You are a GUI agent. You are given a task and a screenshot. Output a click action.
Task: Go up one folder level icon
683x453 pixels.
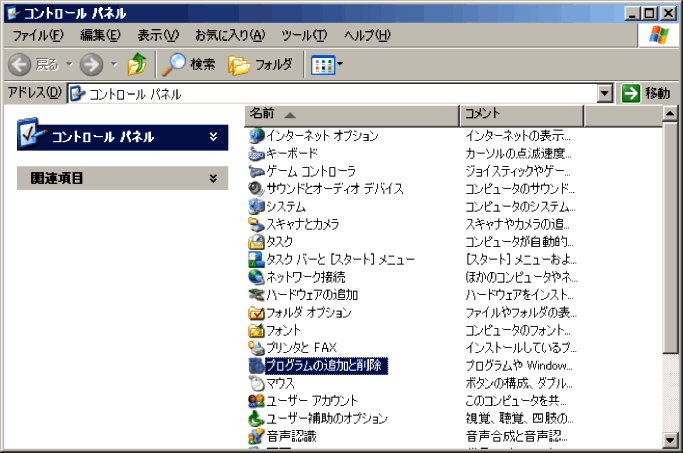point(137,64)
